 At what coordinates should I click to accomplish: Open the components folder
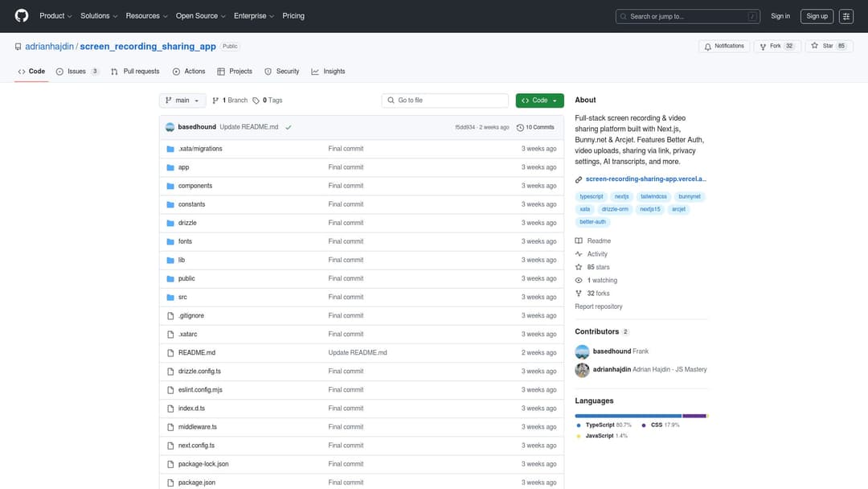click(x=194, y=186)
